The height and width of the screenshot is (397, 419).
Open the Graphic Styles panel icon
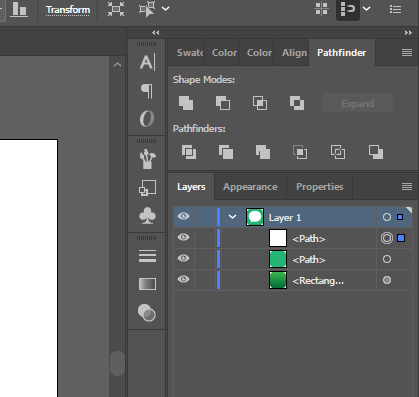point(147,188)
